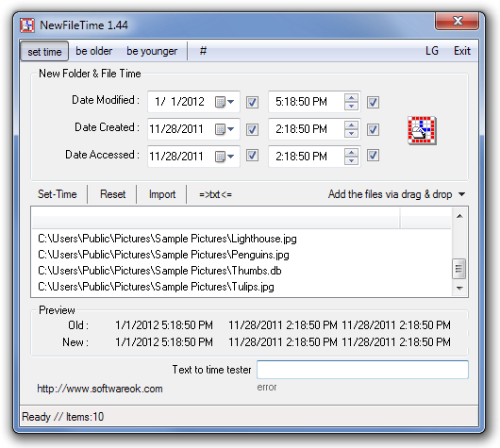Expand Date Created date picker arrow
Viewport: 500px width, 448px height.
(x=231, y=129)
